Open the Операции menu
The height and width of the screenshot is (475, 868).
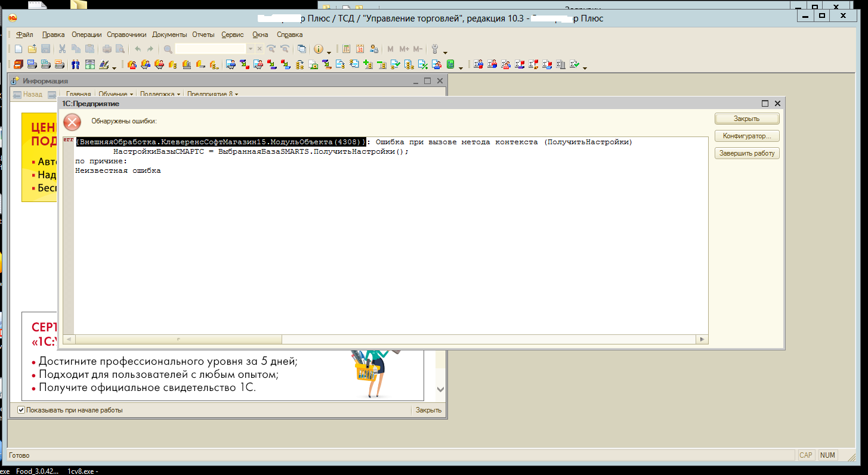coord(87,35)
